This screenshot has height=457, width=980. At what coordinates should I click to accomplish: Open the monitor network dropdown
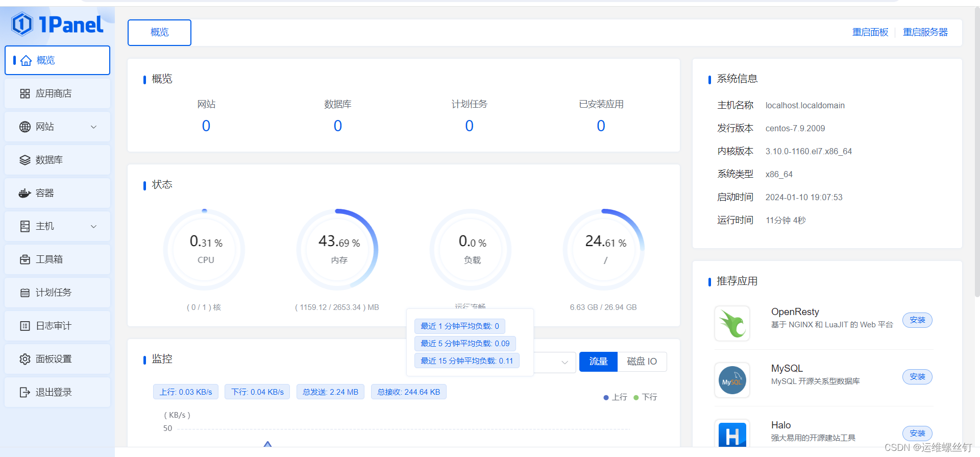[555, 362]
